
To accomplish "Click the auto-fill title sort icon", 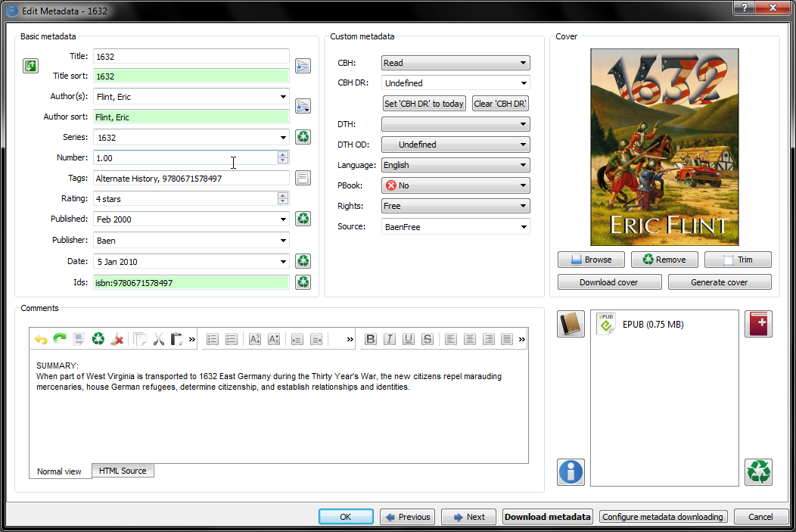I will 303,66.
